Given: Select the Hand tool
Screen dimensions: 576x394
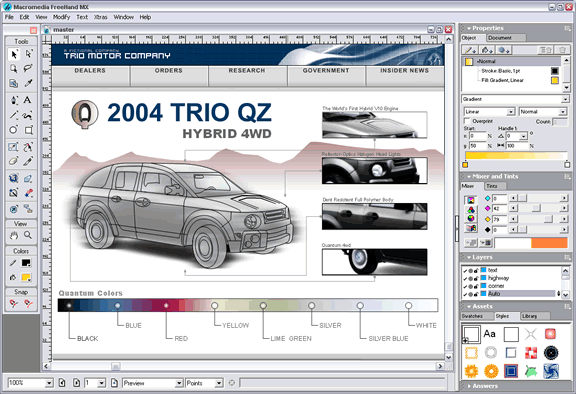Looking at the screenshot, I should tap(14, 235).
